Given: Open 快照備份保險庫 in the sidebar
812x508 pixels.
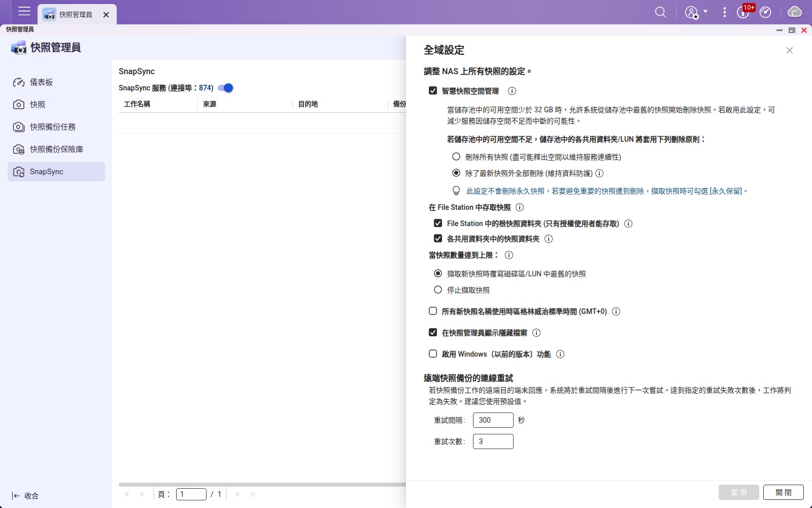Looking at the screenshot, I should point(56,149).
